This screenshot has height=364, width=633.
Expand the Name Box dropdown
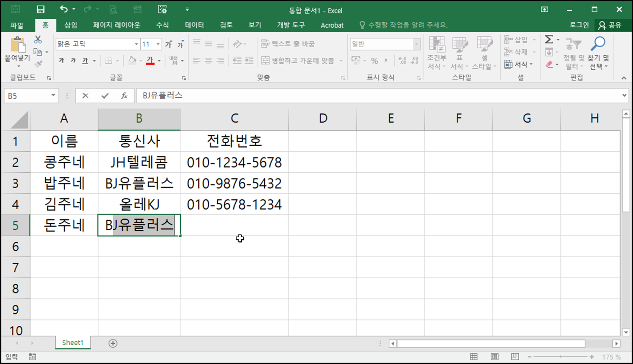pyautogui.click(x=53, y=95)
